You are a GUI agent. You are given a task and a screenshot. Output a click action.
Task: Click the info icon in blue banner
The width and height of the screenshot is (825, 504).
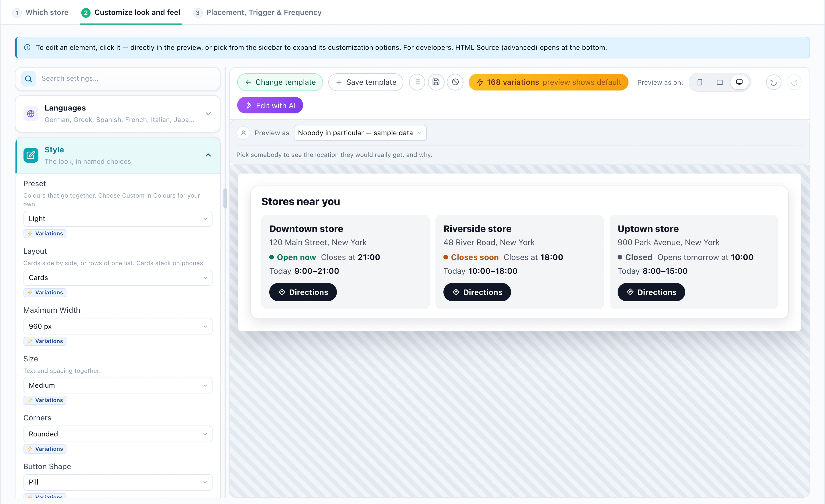pos(27,48)
